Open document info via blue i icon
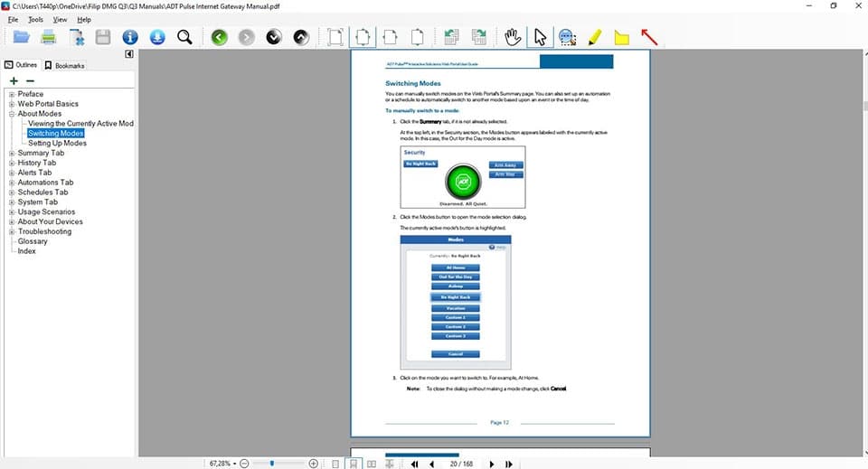The height and width of the screenshot is (469, 868). pyautogui.click(x=130, y=37)
